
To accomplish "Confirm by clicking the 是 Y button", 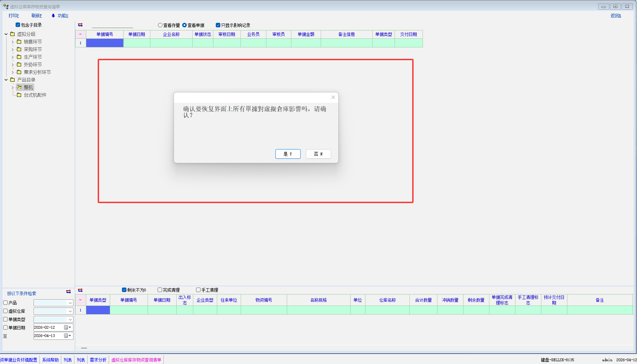I will [288, 154].
